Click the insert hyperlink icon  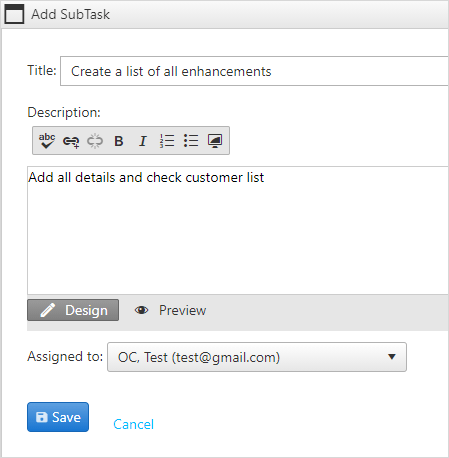71,141
